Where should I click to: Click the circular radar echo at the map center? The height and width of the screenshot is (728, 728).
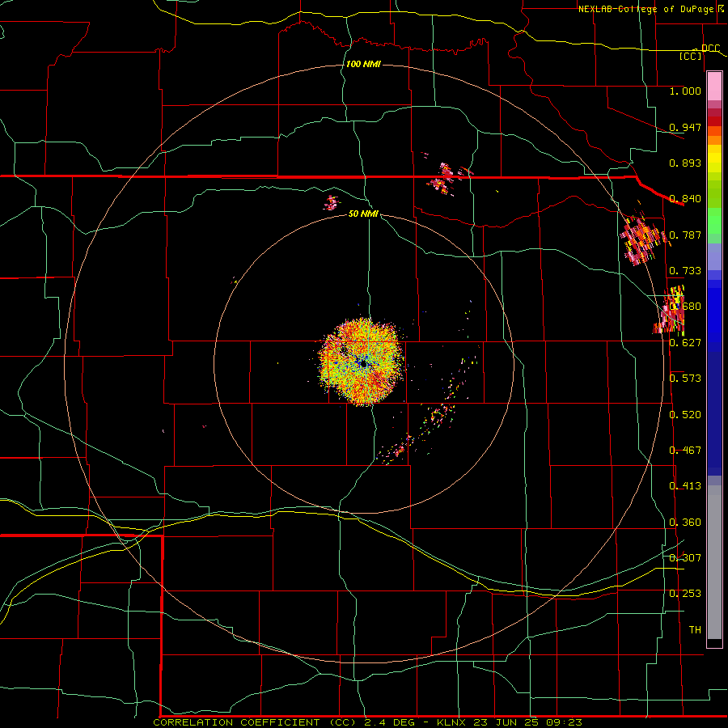(x=362, y=362)
